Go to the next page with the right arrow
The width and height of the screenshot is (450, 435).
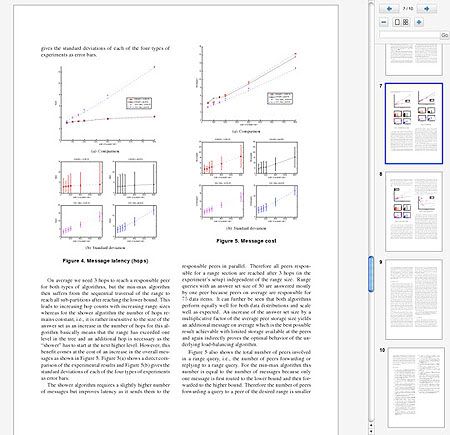click(x=426, y=9)
